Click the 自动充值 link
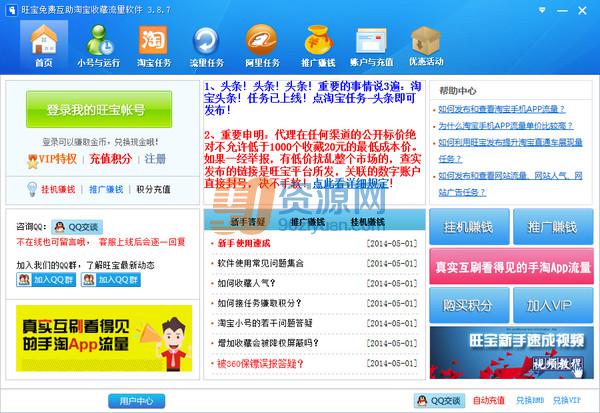Image resolution: width=600 pixels, height=413 pixels. click(x=489, y=400)
